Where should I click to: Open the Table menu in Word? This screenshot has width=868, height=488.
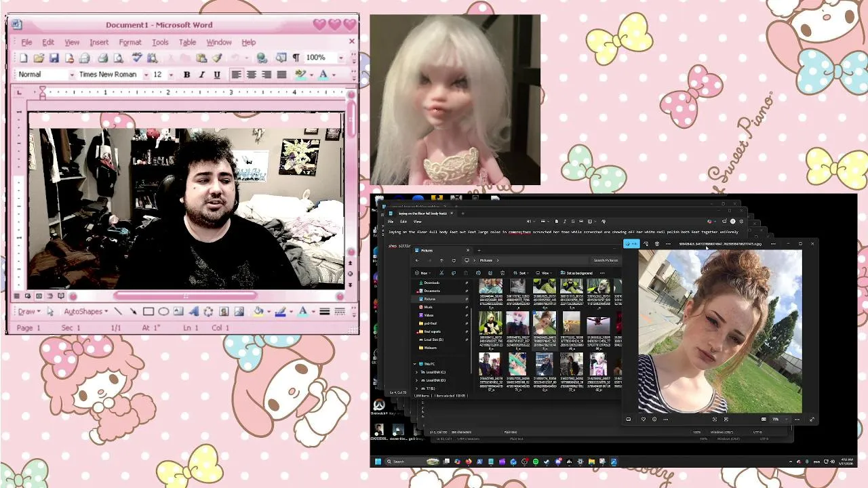187,42
